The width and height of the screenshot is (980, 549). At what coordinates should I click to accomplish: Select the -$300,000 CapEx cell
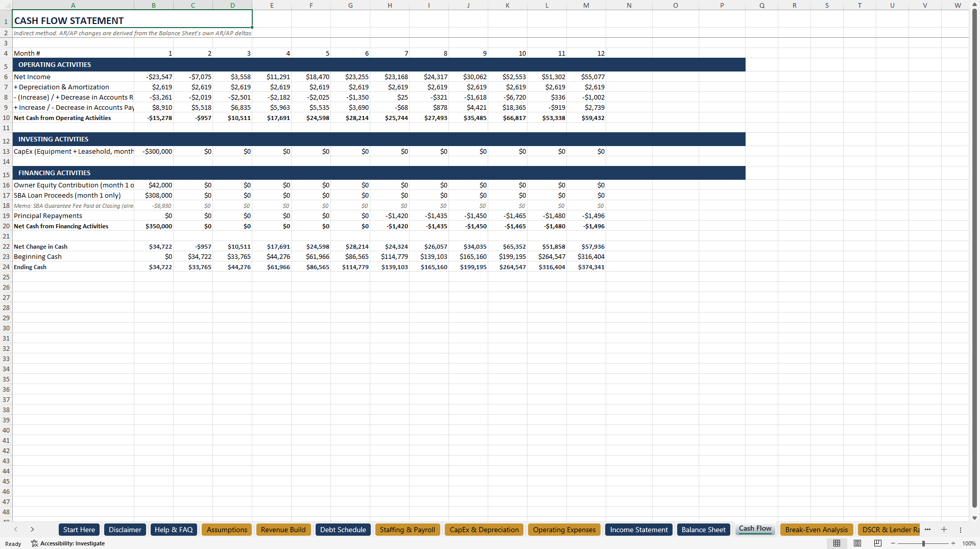[x=154, y=152]
